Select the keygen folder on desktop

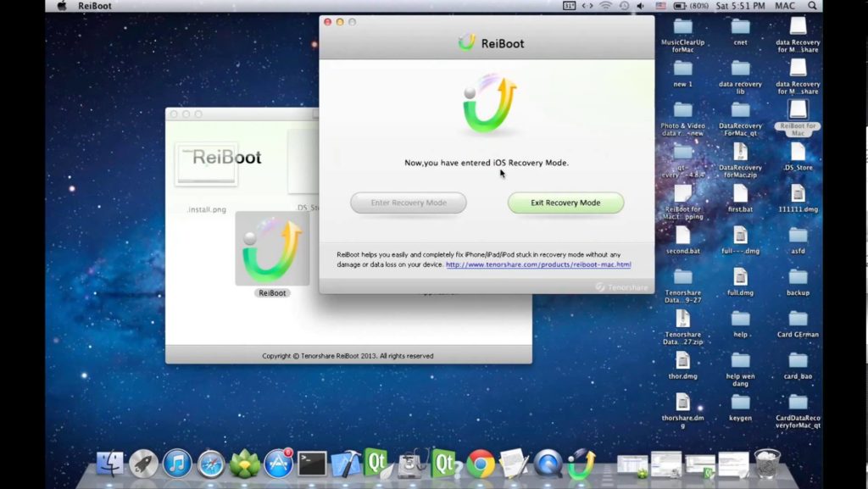coord(740,407)
